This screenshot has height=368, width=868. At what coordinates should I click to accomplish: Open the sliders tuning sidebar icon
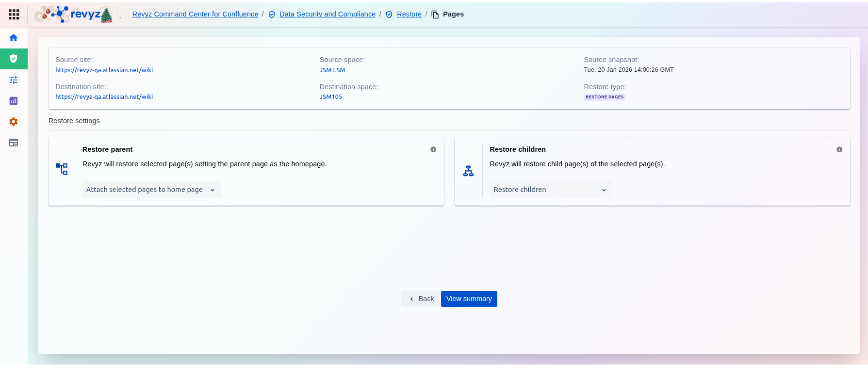tap(14, 80)
